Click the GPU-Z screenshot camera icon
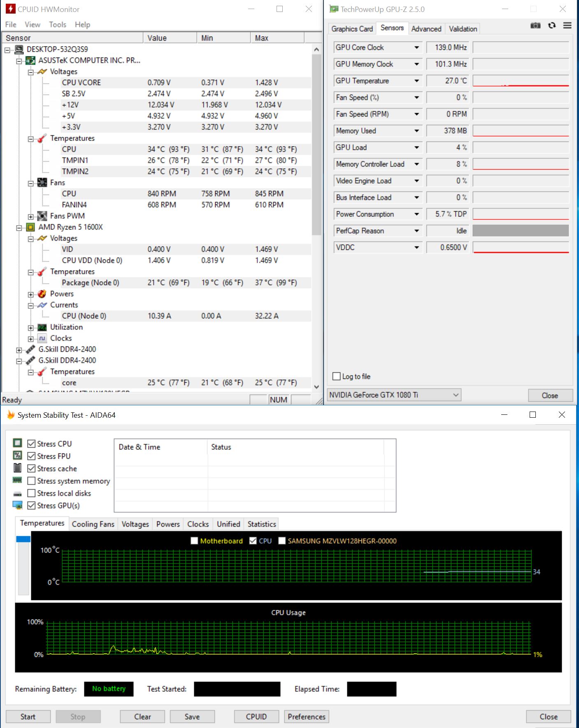Viewport: 579px width, 728px height. pyautogui.click(x=535, y=26)
